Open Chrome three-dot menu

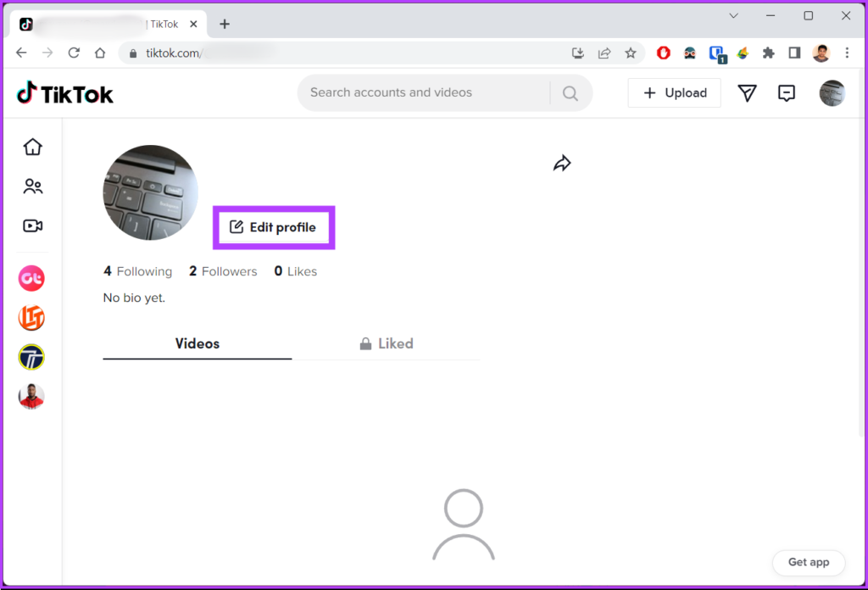847,53
